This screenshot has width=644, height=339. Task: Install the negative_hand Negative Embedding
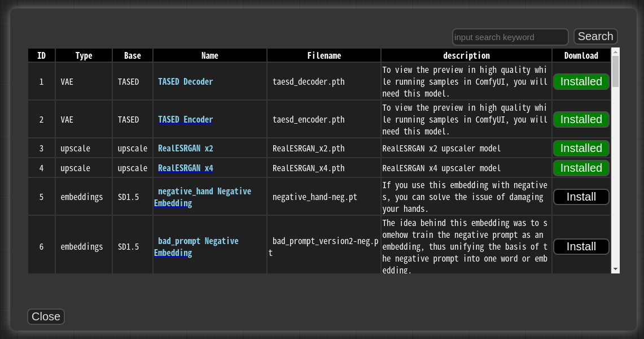581,197
